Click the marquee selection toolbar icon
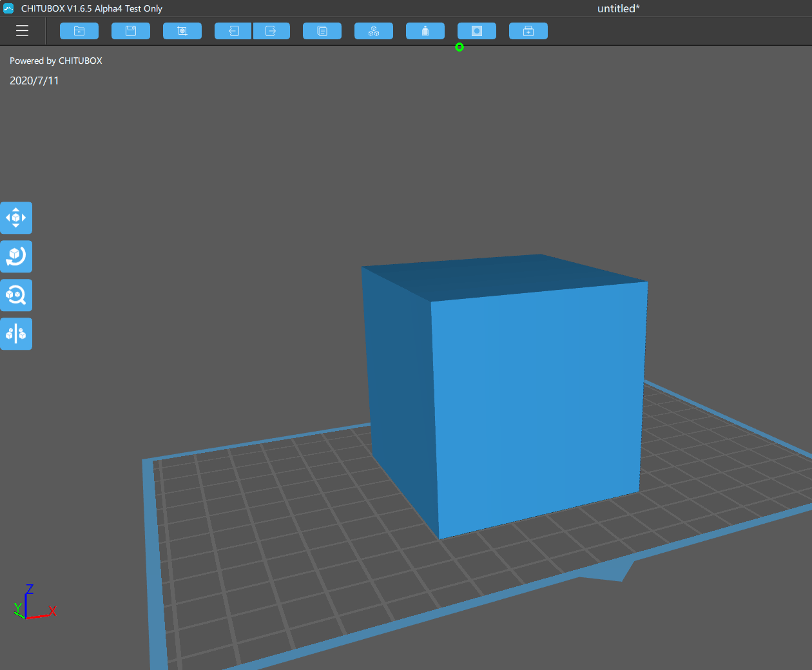Image resolution: width=812 pixels, height=670 pixels. 182,30
